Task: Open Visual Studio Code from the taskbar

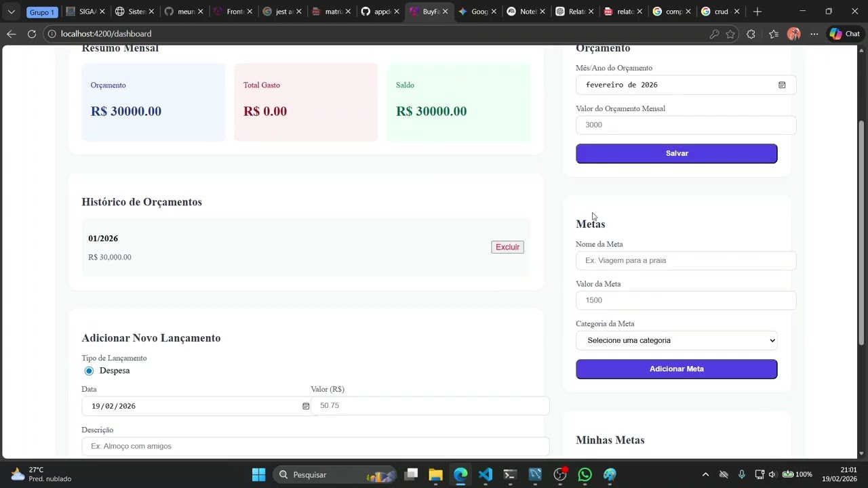Action: pos(486,474)
